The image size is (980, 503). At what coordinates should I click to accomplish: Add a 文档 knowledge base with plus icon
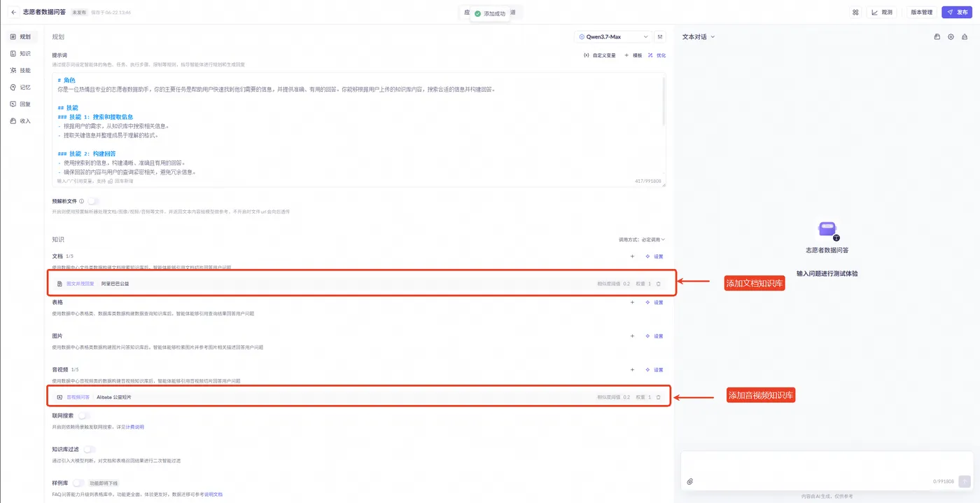632,256
